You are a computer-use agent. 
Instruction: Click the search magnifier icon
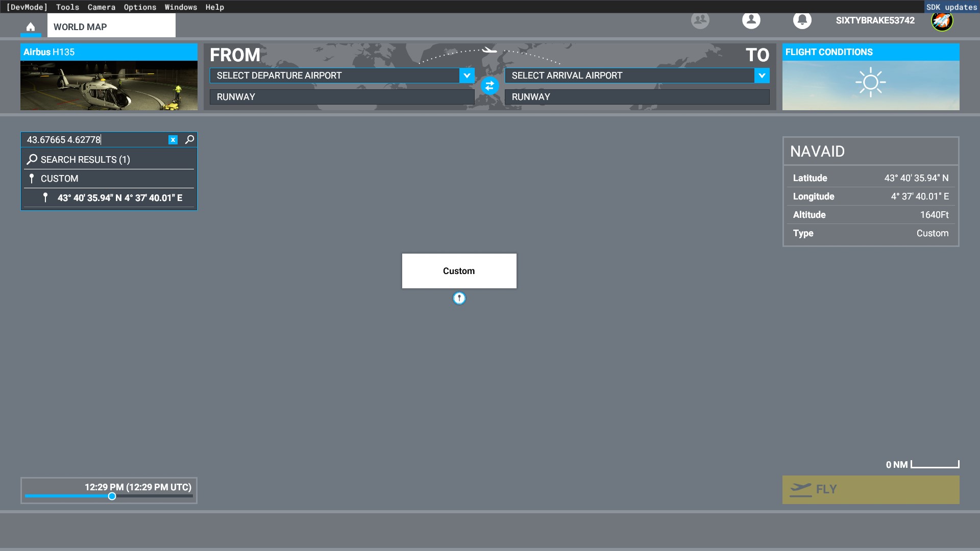[x=189, y=139]
